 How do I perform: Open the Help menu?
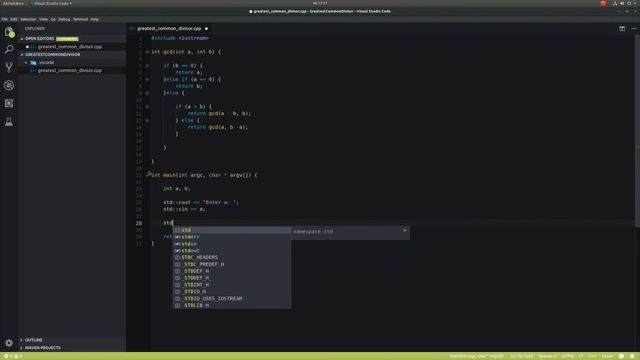coord(94,19)
